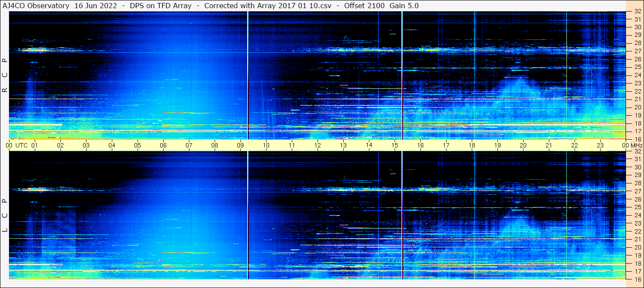Click 17 MHz label on LCP frequency scale

[637, 271]
